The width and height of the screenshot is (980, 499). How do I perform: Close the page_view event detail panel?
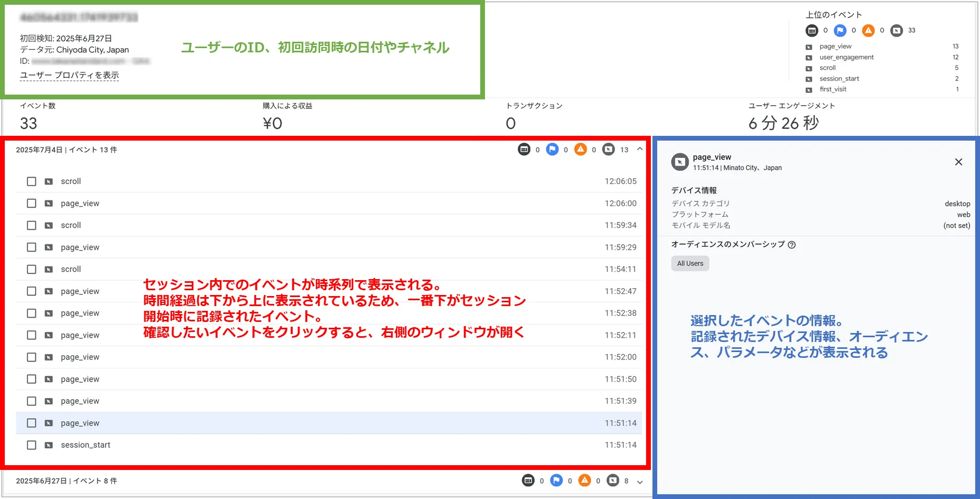click(x=958, y=162)
